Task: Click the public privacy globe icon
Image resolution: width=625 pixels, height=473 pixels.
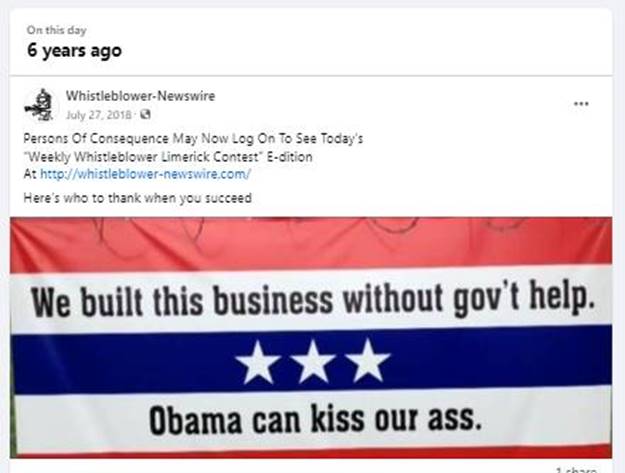Action: pos(146,115)
